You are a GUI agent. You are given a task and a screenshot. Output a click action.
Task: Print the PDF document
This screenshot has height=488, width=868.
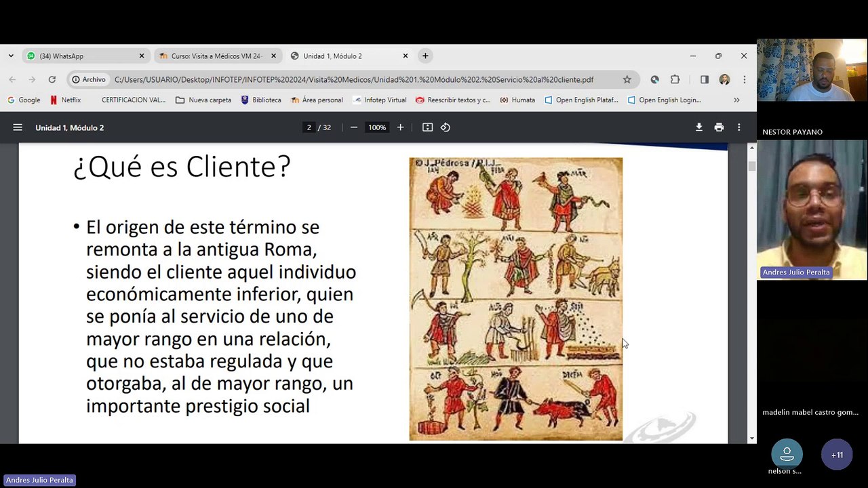[x=719, y=127]
